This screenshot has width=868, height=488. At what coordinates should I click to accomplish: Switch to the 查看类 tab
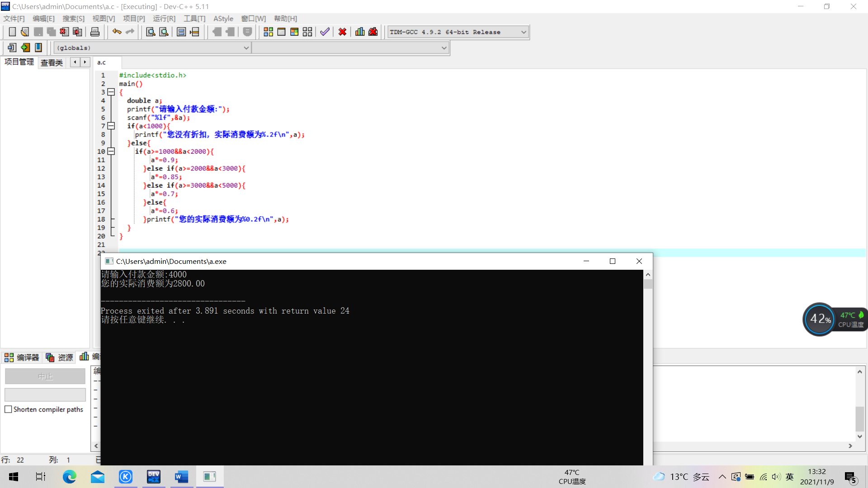[x=52, y=63]
